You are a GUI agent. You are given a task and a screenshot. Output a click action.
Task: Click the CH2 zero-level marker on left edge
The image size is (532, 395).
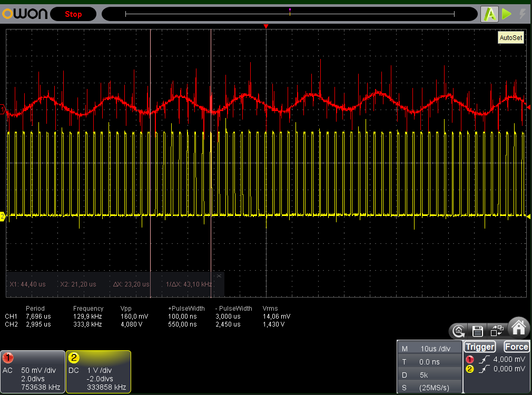pos(3,216)
